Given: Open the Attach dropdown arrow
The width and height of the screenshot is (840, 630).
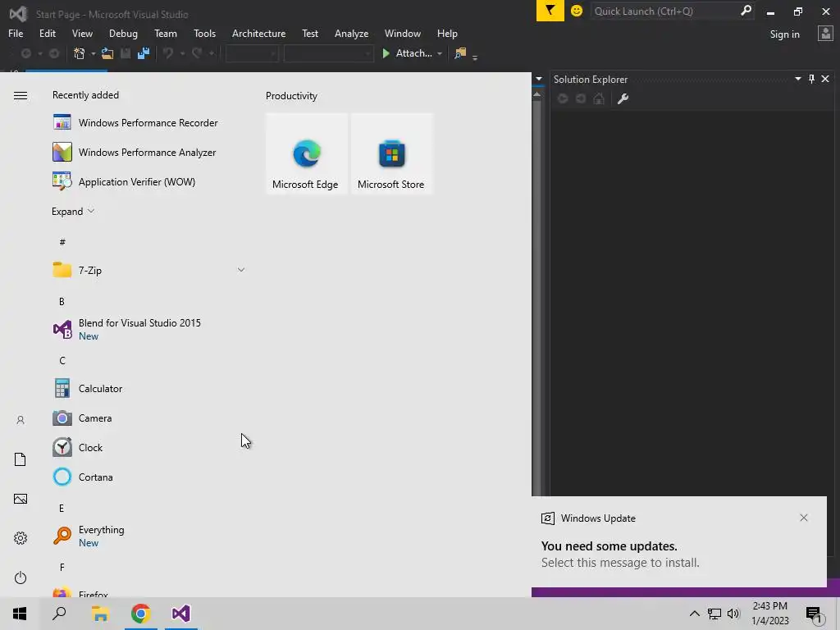Looking at the screenshot, I should 440,53.
